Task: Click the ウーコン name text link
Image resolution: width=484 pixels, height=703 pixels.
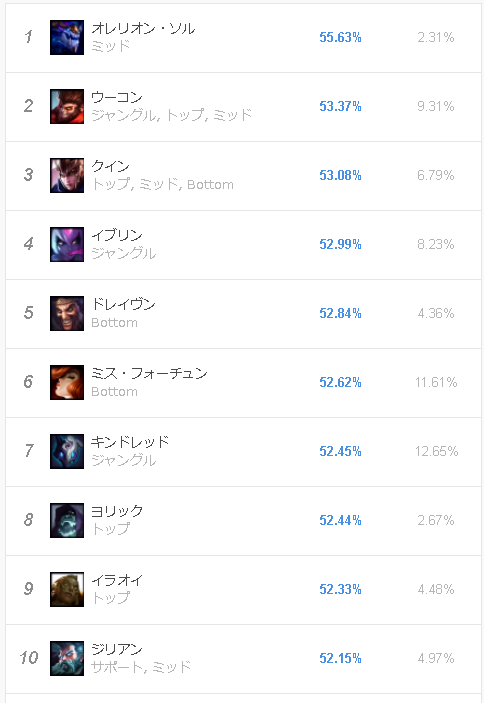Action: tap(117, 97)
